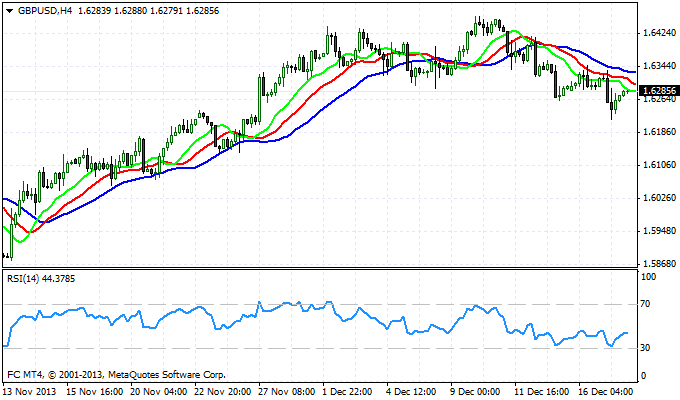Viewport: 680px width, 400px height.
Task: Click the 1 Dec 22:00 time label
Action: (x=348, y=391)
